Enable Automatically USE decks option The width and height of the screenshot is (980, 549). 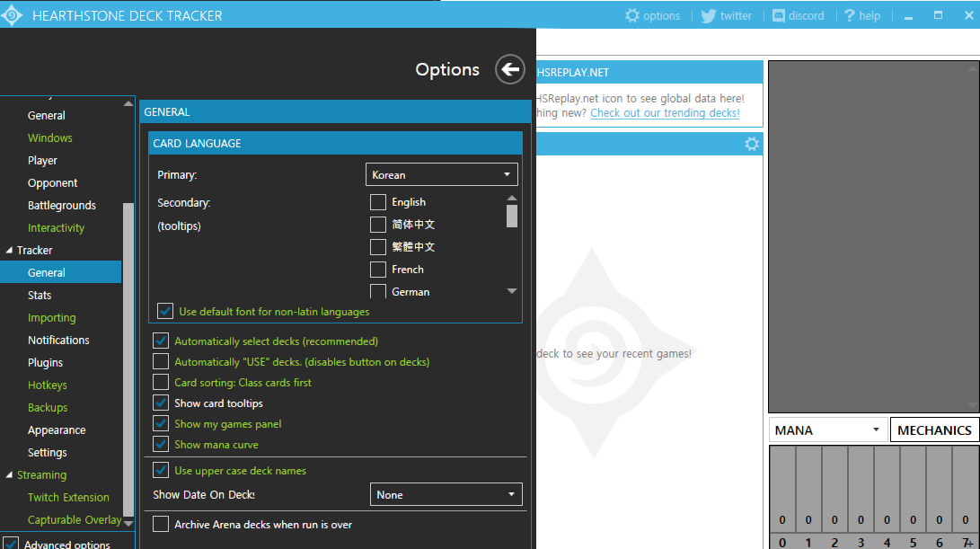tap(161, 361)
